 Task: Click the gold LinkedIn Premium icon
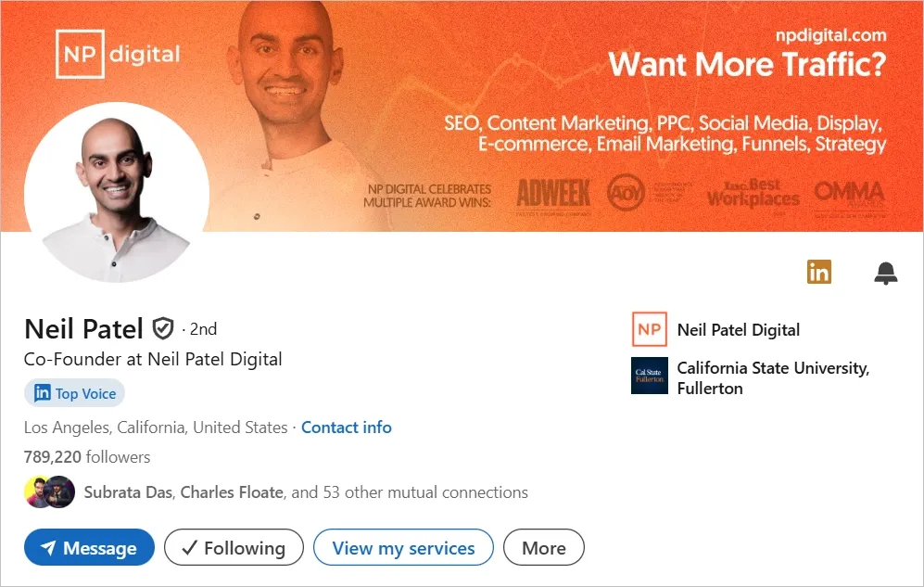(818, 272)
